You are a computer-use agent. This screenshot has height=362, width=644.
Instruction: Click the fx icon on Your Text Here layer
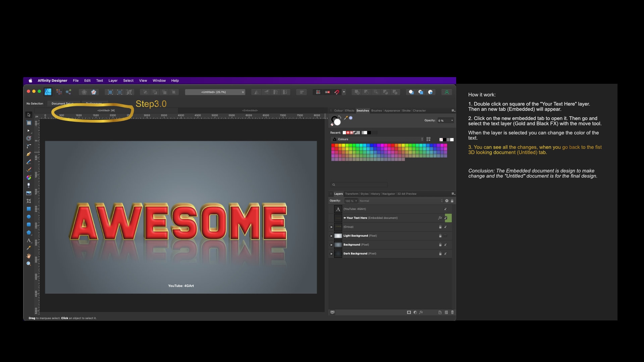(440, 218)
